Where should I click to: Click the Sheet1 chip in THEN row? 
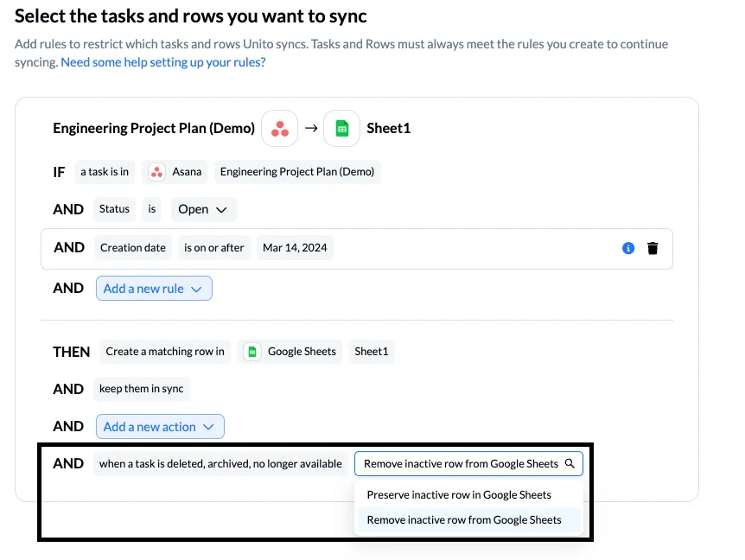372,352
